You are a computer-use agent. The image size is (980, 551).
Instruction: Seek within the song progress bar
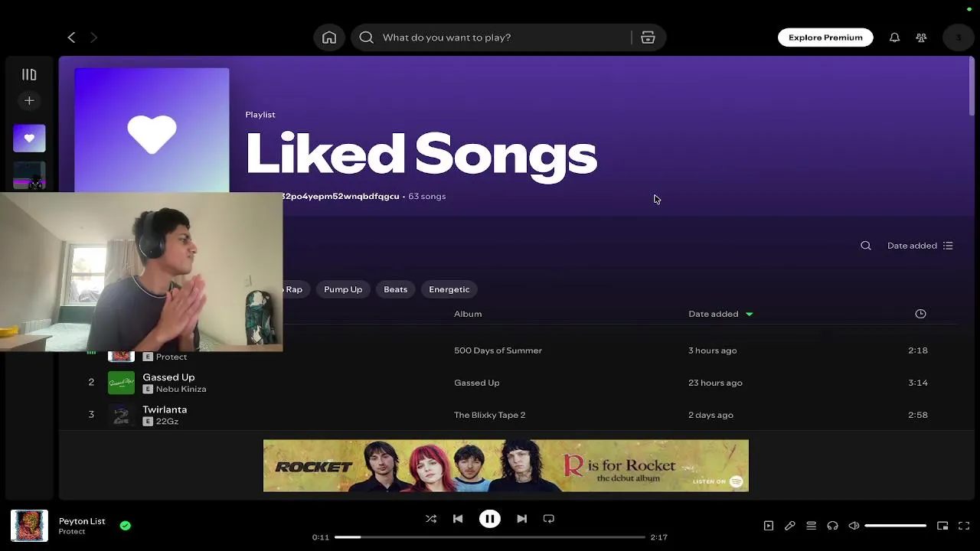[x=490, y=537]
